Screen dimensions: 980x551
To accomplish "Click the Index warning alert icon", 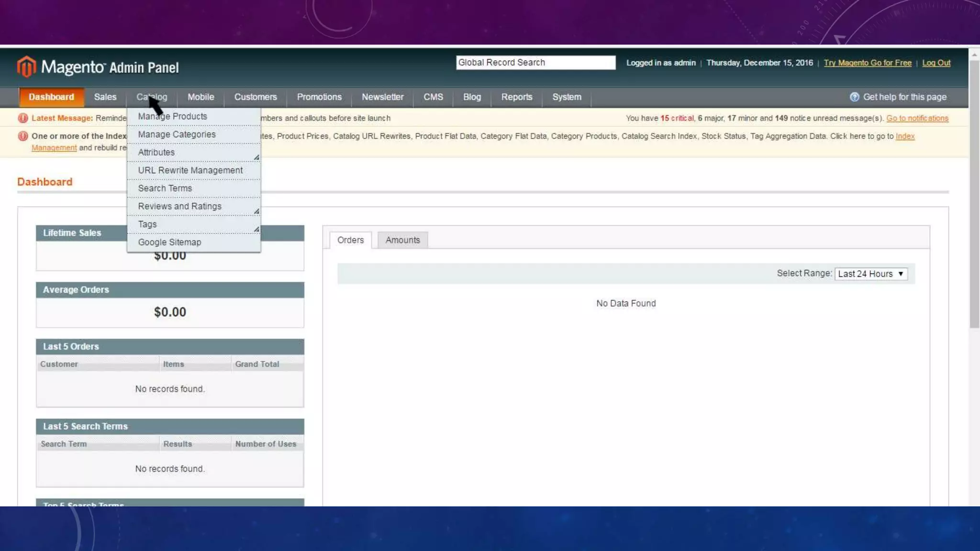I will (22, 136).
